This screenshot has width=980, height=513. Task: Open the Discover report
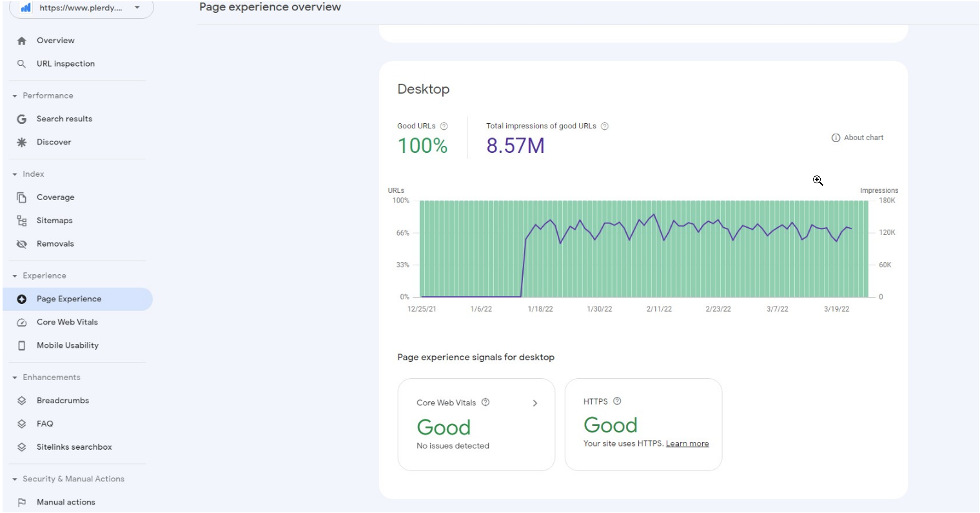(55, 142)
